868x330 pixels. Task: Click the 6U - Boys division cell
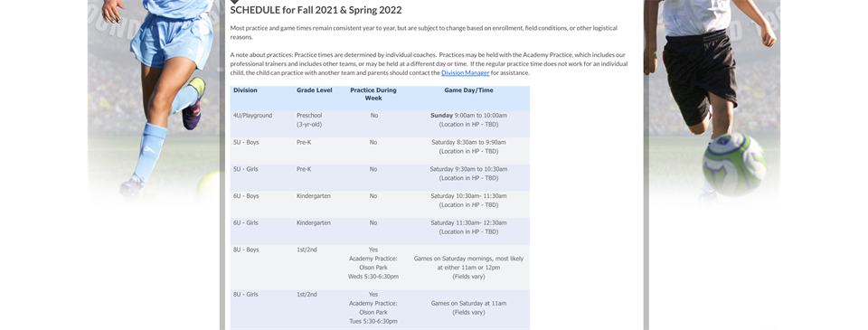(246, 196)
